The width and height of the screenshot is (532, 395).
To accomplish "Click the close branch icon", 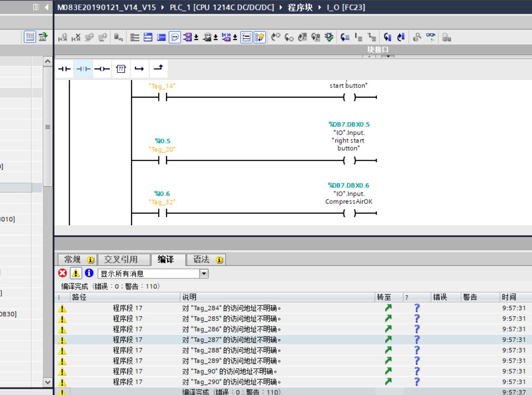I will tap(158, 69).
